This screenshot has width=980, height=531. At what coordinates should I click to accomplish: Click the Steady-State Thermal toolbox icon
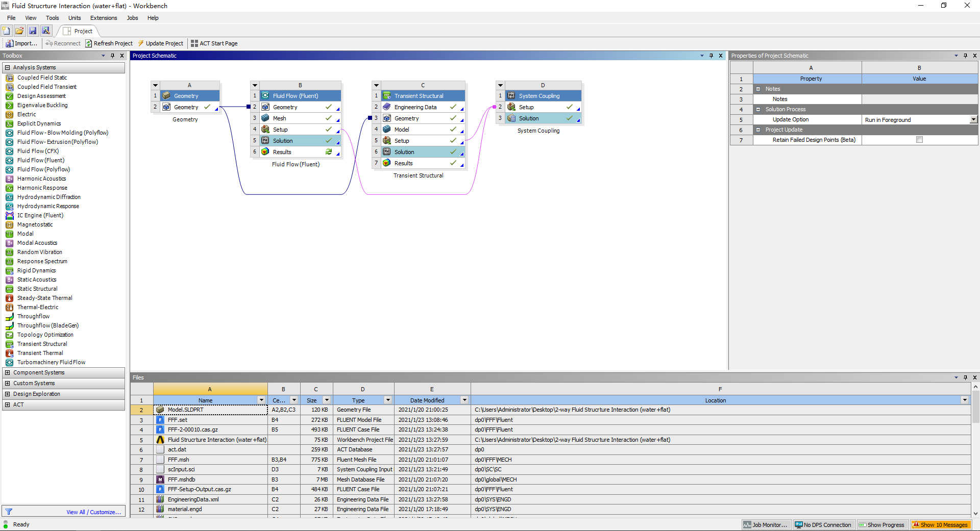[9, 298]
